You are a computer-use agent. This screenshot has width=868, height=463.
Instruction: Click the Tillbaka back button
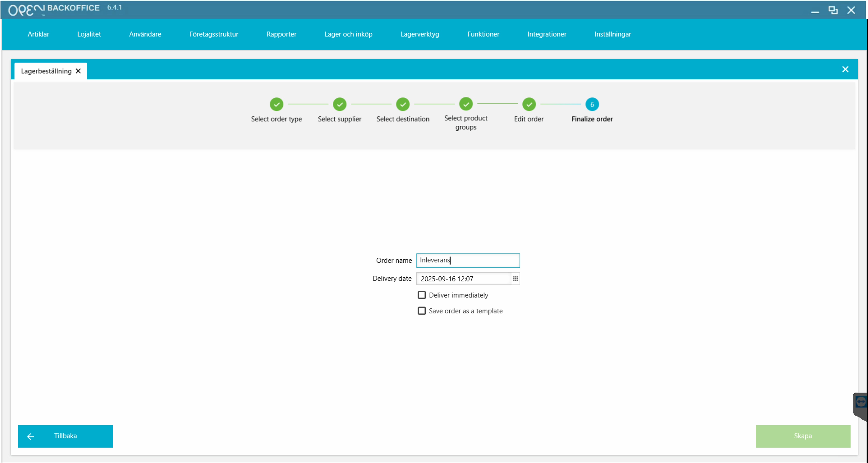point(65,436)
